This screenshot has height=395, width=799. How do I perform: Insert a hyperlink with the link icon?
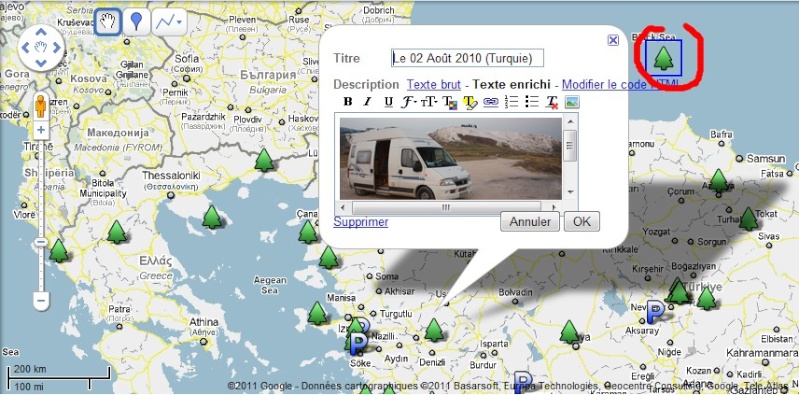490,102
